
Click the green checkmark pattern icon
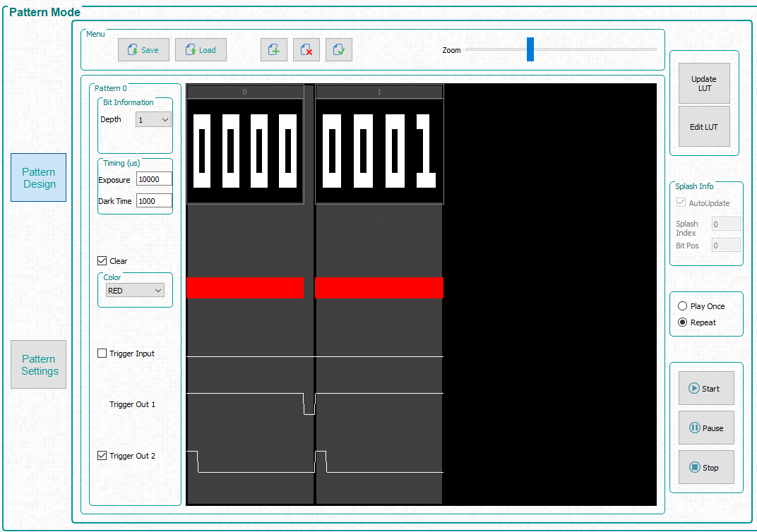[x=338, y=49]
